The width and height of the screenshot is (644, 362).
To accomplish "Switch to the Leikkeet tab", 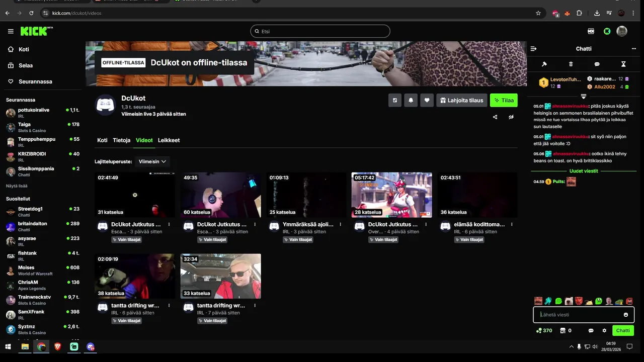I will pos(169,140).
